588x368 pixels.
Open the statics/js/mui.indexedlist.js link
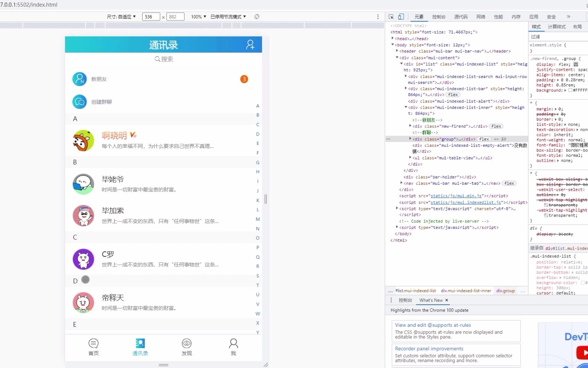466,202
